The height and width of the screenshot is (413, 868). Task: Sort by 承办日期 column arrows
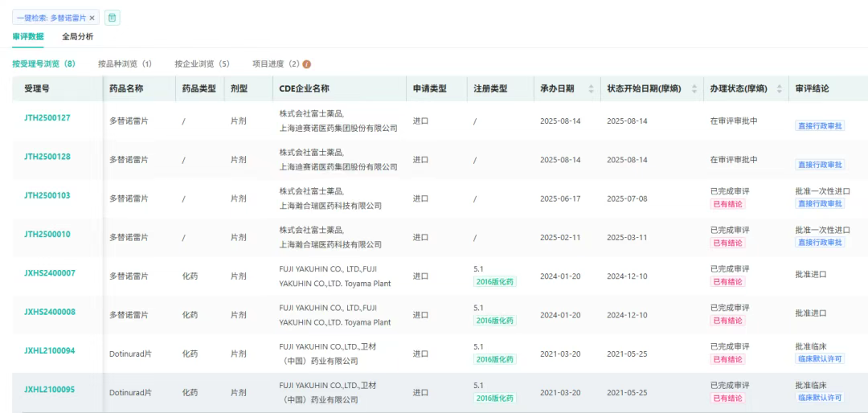click(x=592, y=88)
